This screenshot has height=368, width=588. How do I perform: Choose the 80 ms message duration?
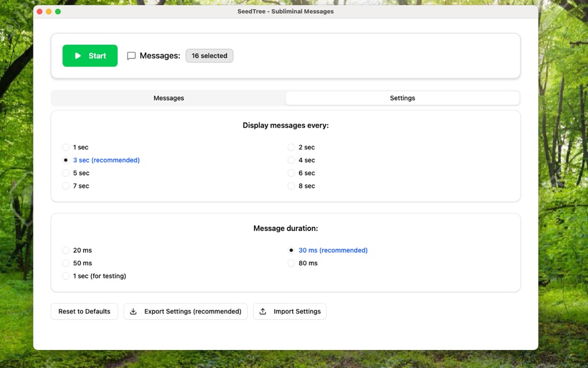[291, 263]
